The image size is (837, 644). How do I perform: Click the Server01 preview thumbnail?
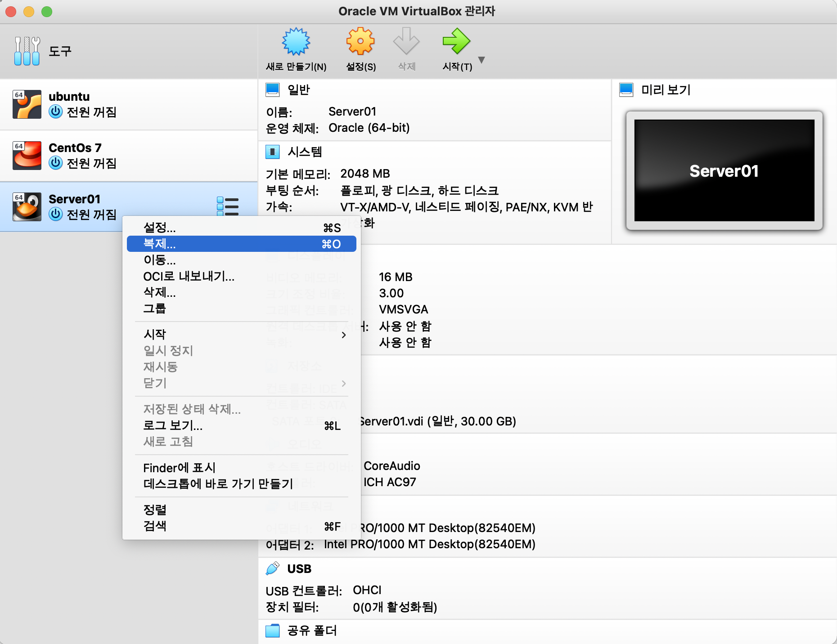pos(724,170)
